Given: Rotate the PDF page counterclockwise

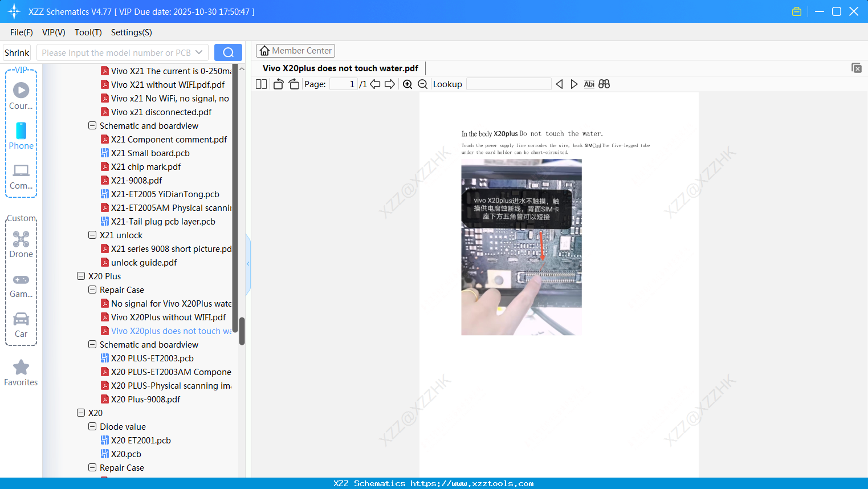Looking at the screenshot, I should 278,84.
